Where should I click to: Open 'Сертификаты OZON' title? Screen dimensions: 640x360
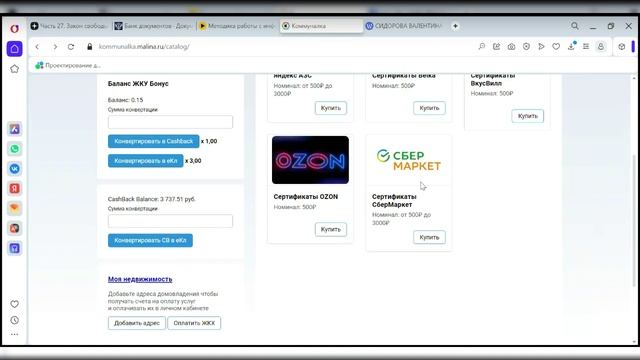[306, 197]
